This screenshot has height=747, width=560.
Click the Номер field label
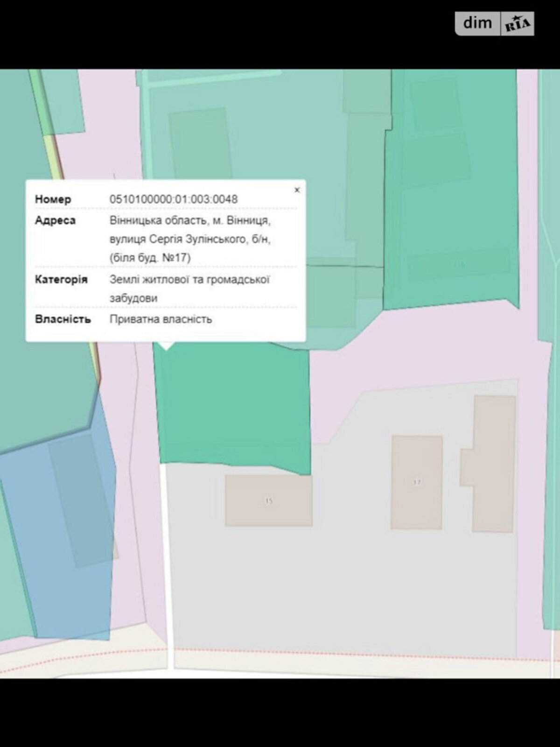click(53, 199)
